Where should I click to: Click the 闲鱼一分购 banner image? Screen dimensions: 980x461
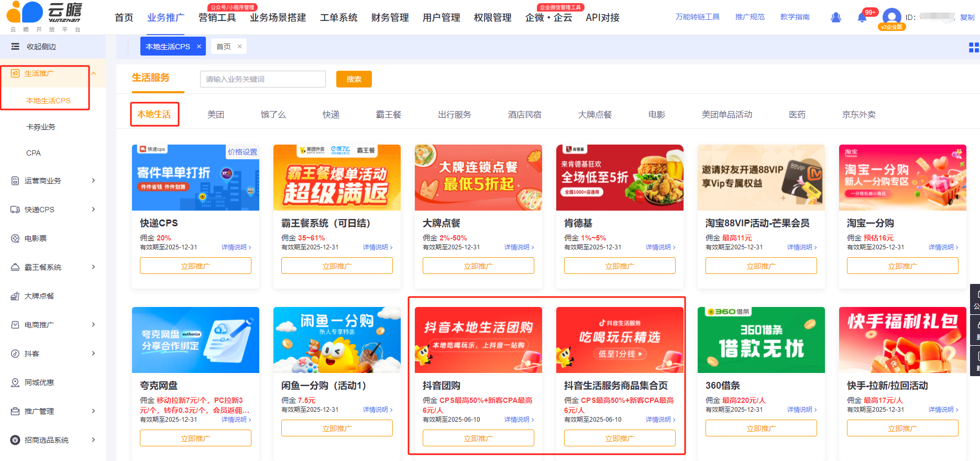337,340
